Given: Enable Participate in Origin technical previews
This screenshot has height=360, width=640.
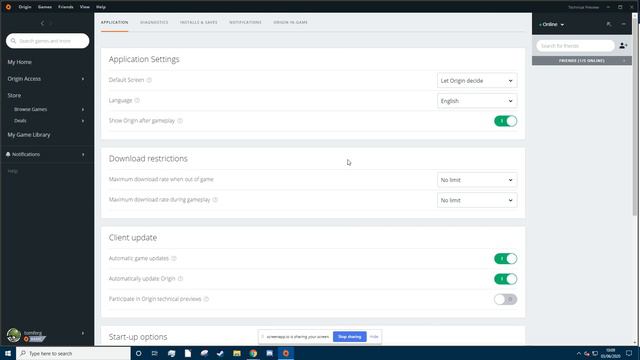Looking at the screenshot, I should coord(505,299).
